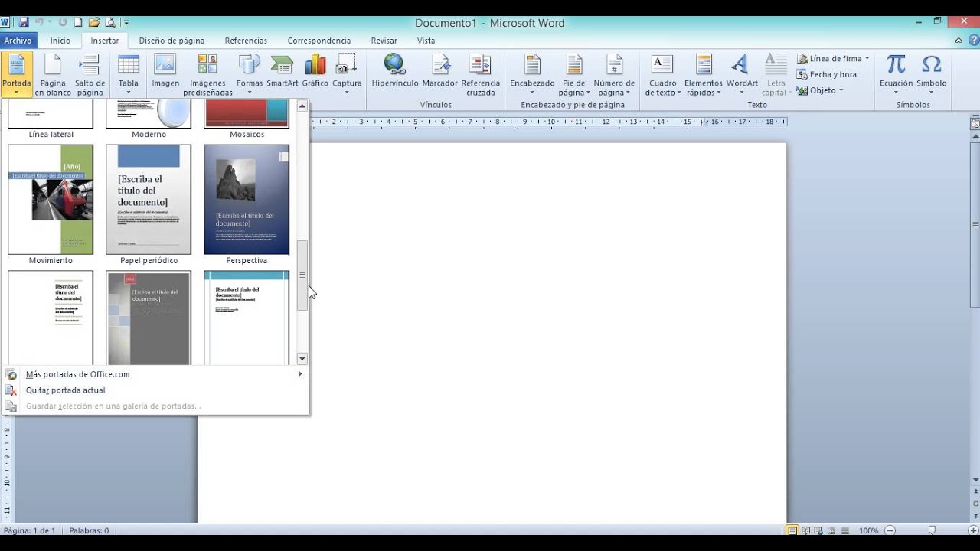Screen dimensions: 980x551
Task: Expand the Línea de firma dropdown arrow
Action: [867, 58]
